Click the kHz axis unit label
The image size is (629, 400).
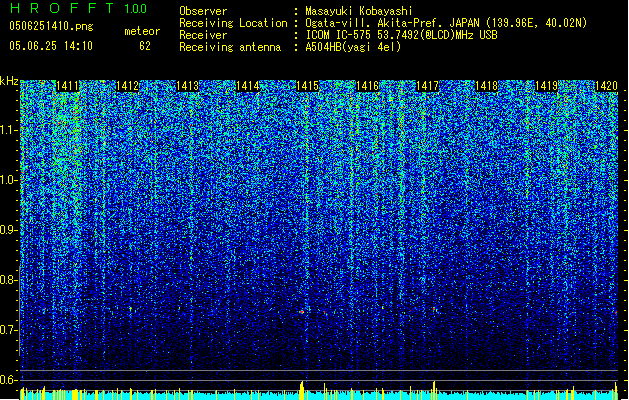[x=9, y=81]
